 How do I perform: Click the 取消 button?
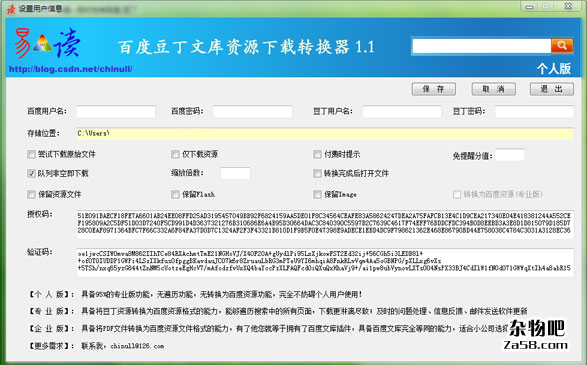pos(493,89)
